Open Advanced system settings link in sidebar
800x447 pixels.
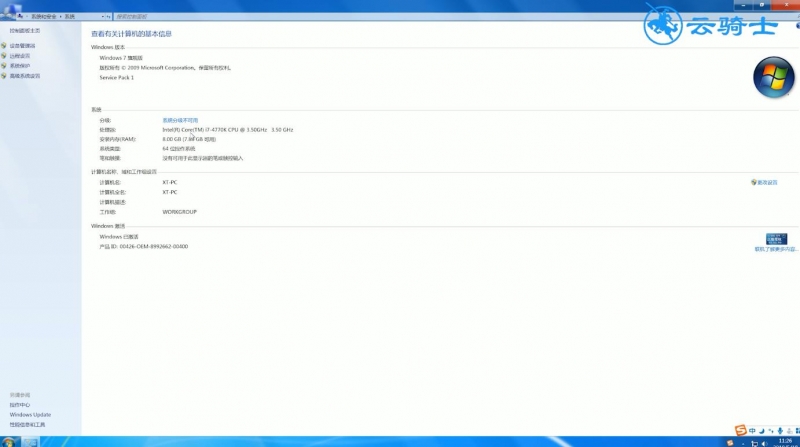[24, 76]
